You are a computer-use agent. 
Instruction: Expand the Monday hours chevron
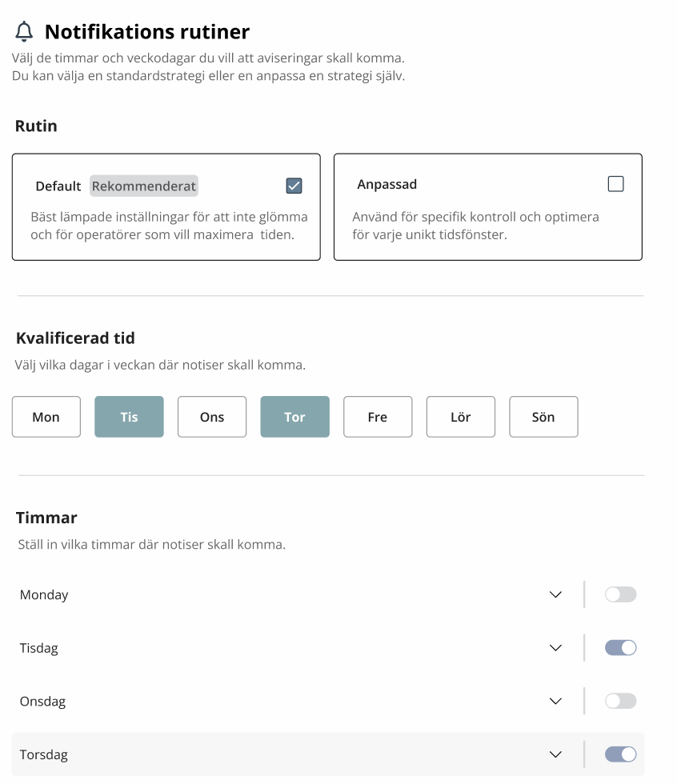(556, 595)
